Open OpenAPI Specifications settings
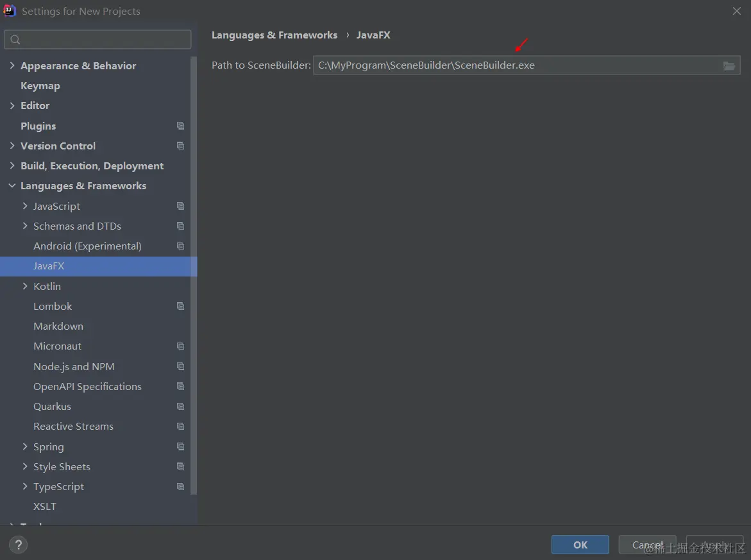This screenshot has height=560, width=751. pyautogui.click(x=88, y=387)
